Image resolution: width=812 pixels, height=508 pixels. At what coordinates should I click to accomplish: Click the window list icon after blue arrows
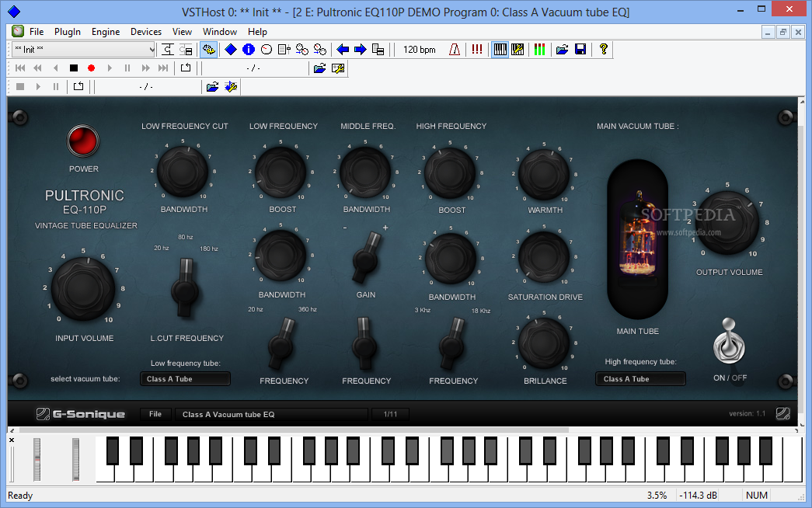point(378,50)
